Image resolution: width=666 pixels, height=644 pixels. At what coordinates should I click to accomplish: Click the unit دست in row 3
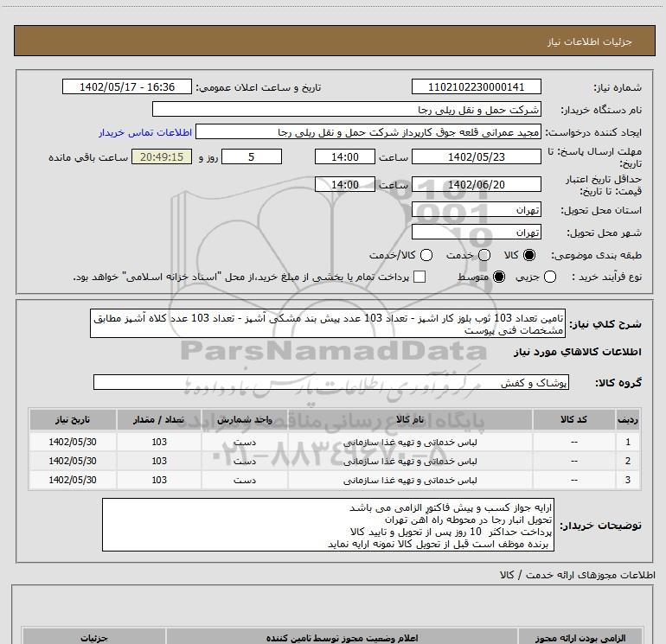click(x=245, y=480)
